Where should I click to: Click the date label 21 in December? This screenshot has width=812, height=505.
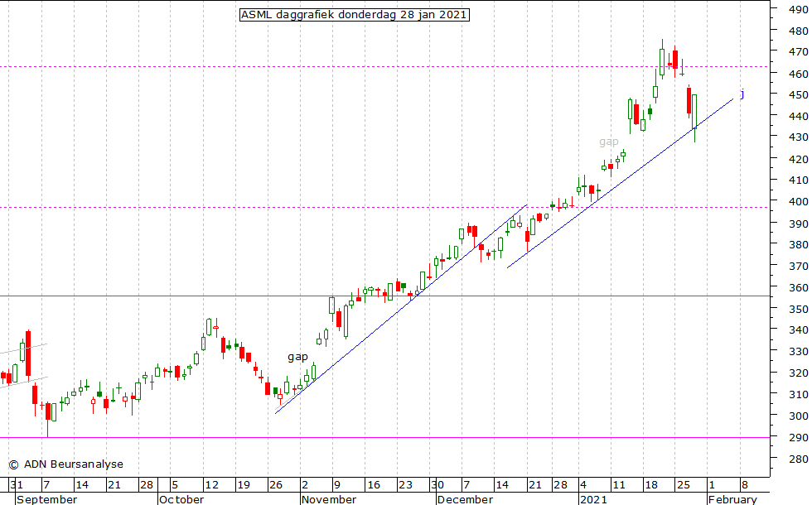pyautogui.click(x=535, y=485)
